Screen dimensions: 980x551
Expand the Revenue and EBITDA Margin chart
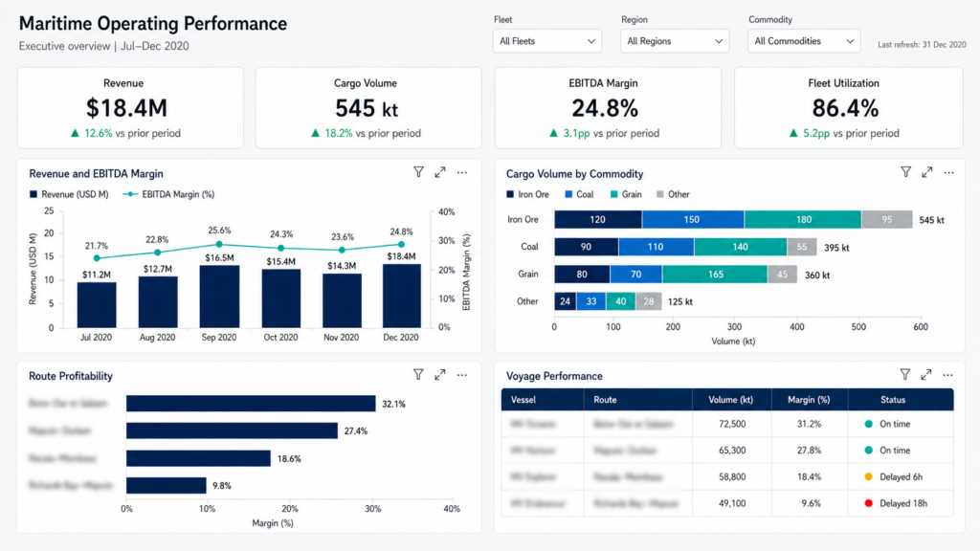(440, 172)
